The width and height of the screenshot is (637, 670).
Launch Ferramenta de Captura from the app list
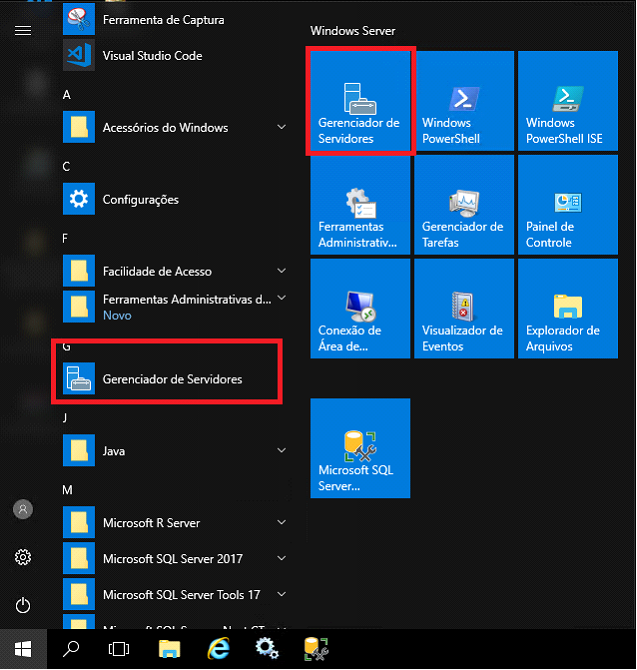point(175,20)
